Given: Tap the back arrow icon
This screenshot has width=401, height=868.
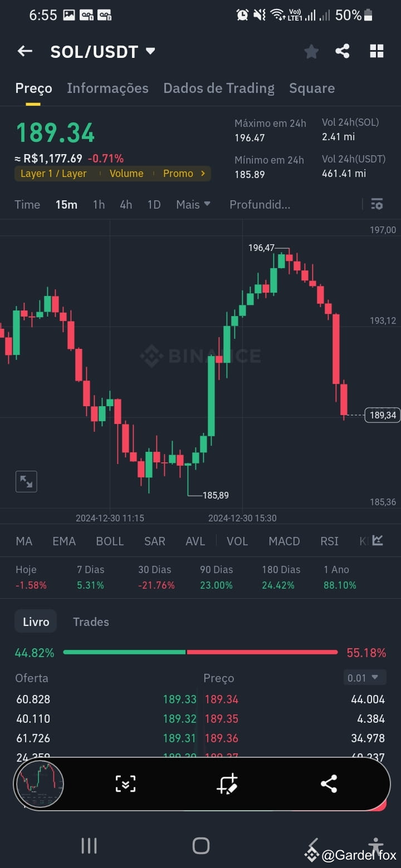Looking at the screenshot, I should click(25, 52).
